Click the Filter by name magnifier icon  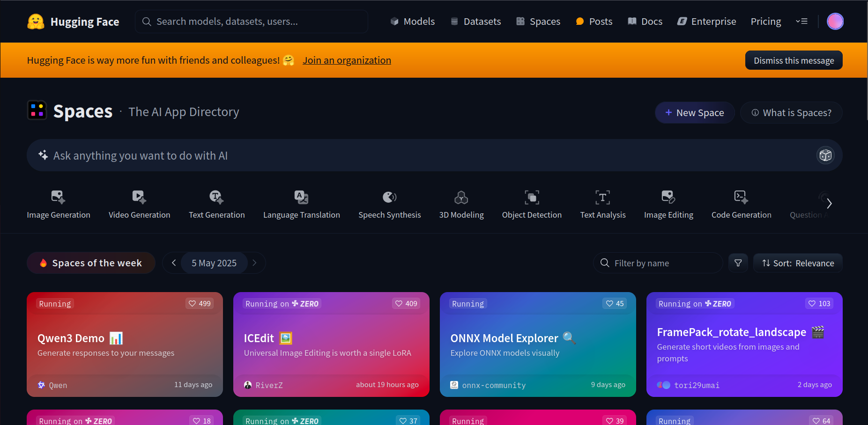pos(605,263)
